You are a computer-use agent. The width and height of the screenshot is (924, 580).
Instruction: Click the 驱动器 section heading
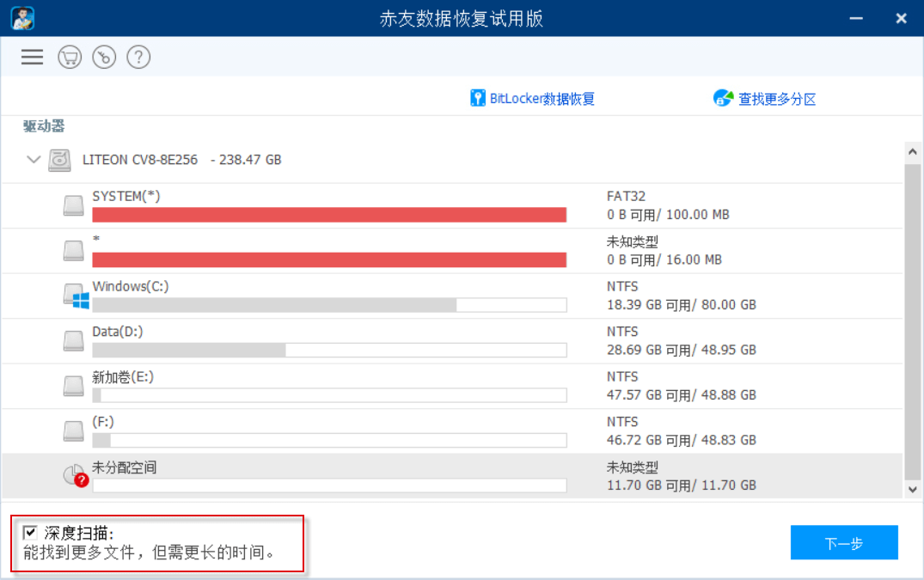[x=44, y=126]
